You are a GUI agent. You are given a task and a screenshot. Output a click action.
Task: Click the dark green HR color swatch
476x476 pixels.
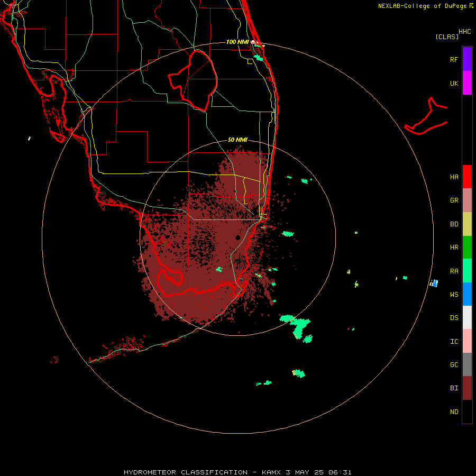tap(467, 248)
